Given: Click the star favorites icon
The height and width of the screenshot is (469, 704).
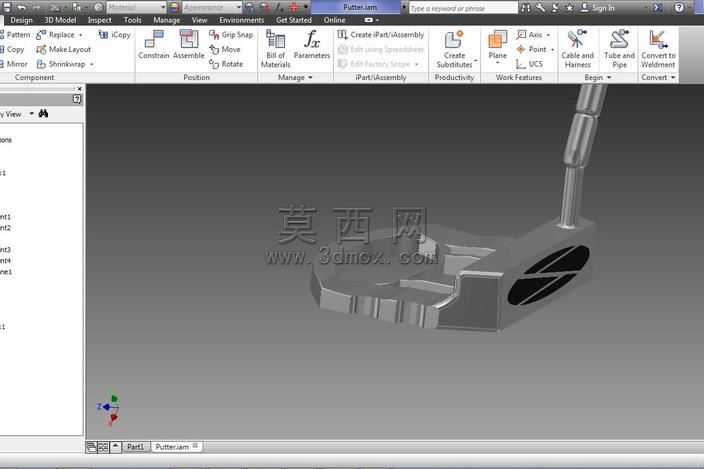Looking at the screenshot, I should (569, 8).
